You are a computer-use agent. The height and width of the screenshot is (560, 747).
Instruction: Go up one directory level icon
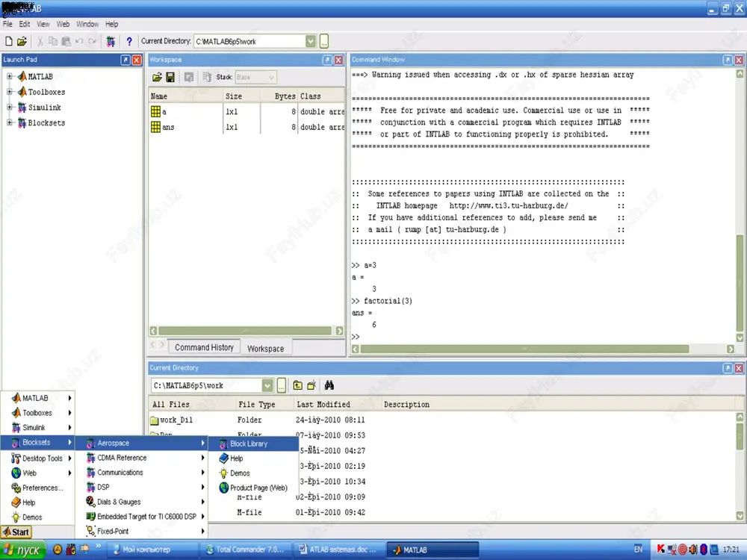(298, 385)
